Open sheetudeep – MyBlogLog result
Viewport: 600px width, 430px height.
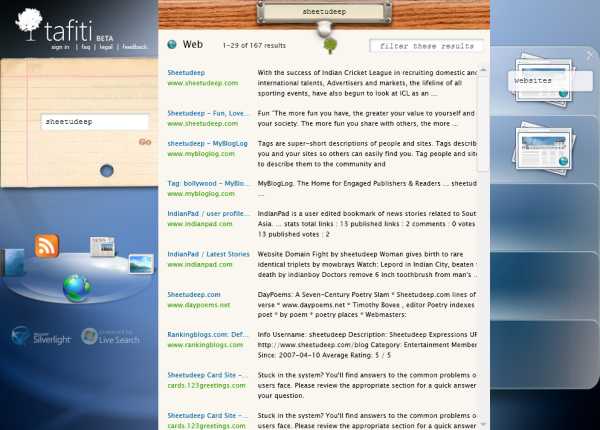pyautogui.click(x=207, y=143)
